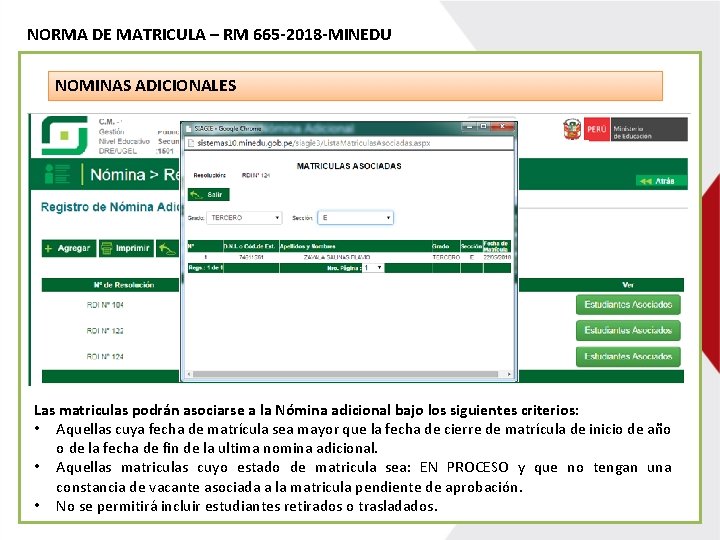Viewport: 720px width, 540px height.
Task: Open the Nro. Página dropdown
Action: (x=373, y=268)
